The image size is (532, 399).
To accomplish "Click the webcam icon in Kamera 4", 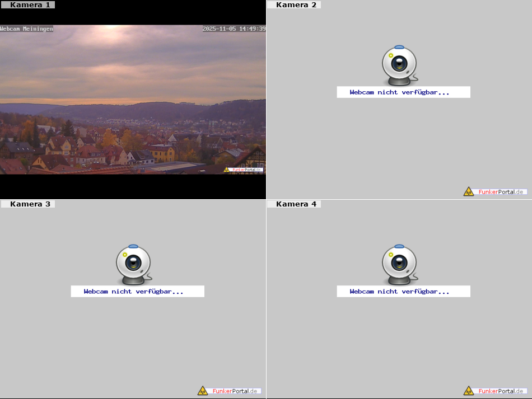I will (399, 264).
